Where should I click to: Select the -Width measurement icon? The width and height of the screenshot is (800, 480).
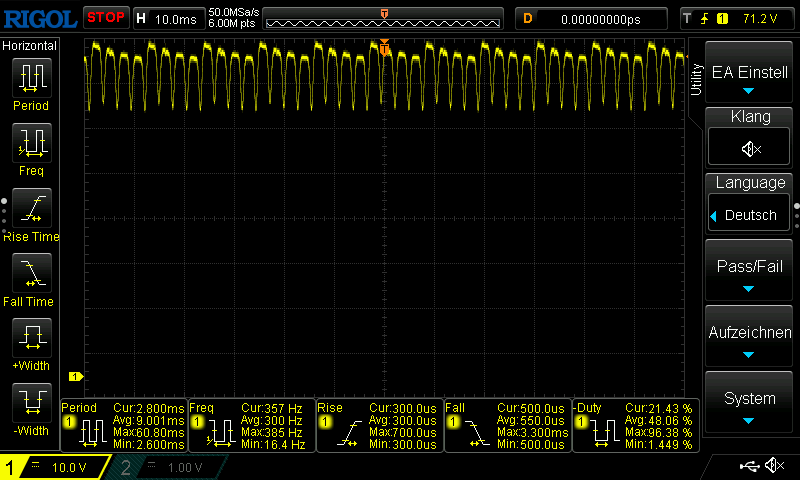[x=30, y=402]
